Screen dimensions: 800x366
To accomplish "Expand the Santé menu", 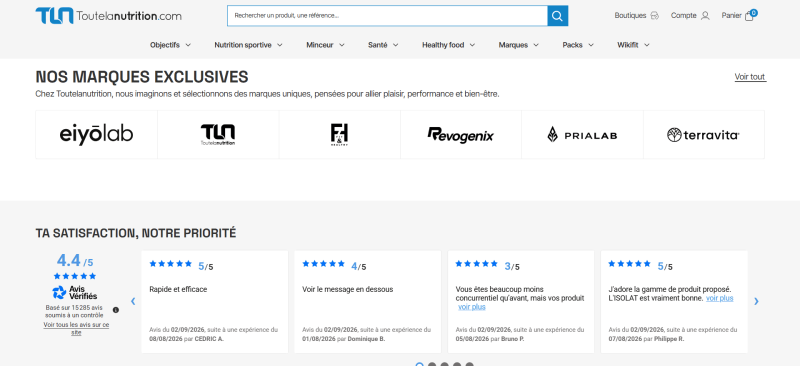I will (x=383, y=45).
